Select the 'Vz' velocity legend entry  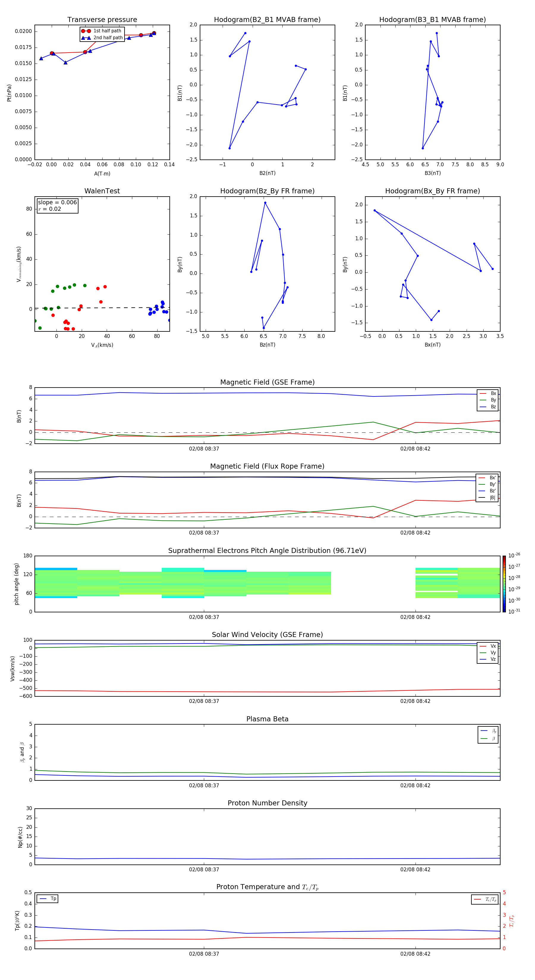click(x=488, y=659)
